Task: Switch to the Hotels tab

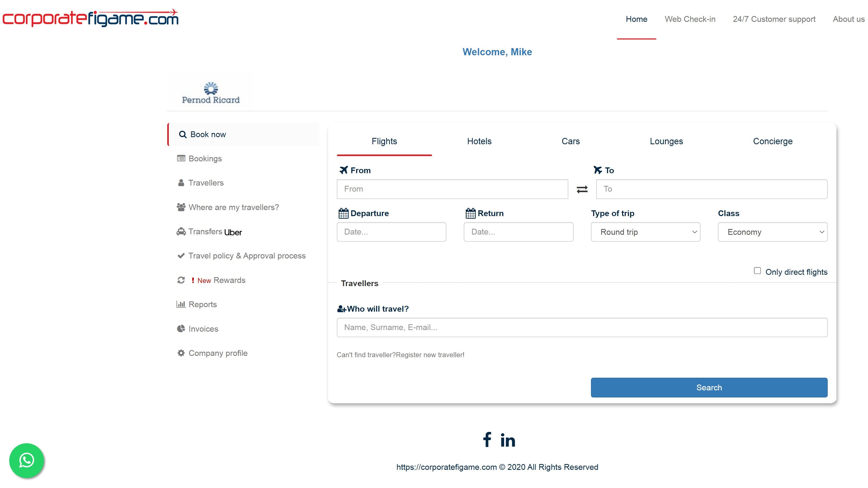Action: (479, 141)
